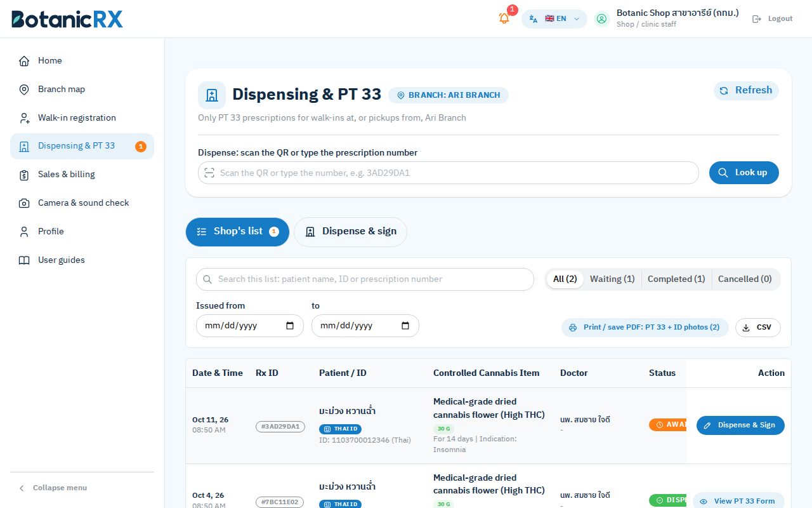
Task: Click the building icon beside Dispensing title
Action: [x=212, y=95]
